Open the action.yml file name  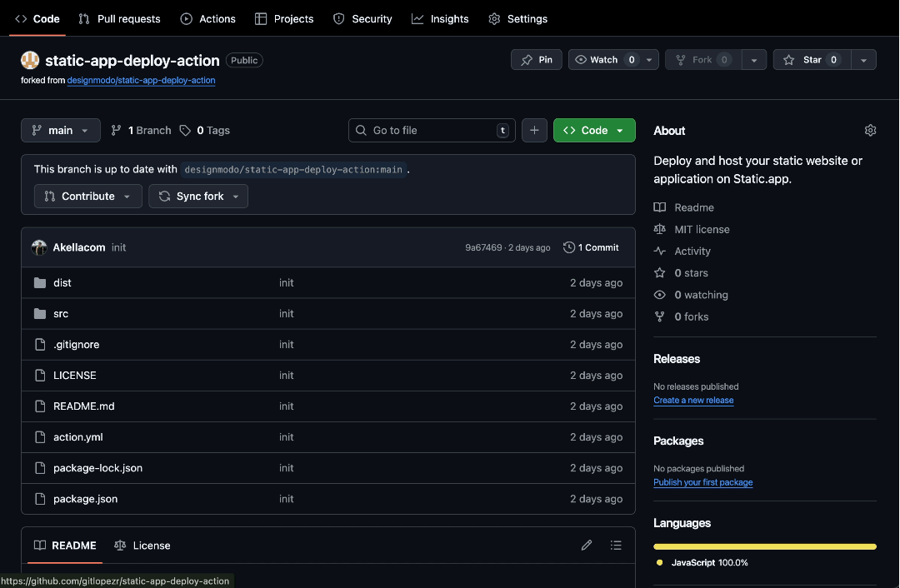coord(78,437)
